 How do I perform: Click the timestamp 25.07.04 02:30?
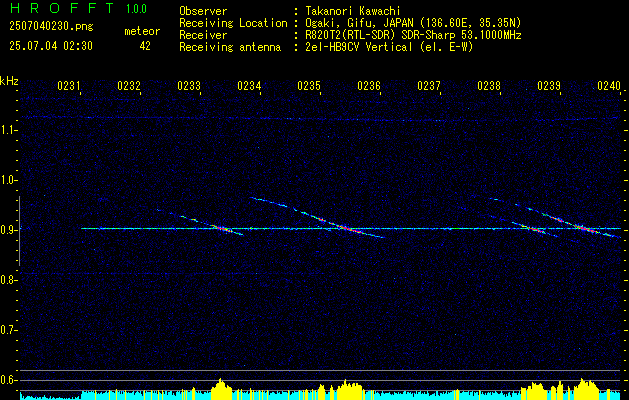pyautogui.click(x=51, y=46)
